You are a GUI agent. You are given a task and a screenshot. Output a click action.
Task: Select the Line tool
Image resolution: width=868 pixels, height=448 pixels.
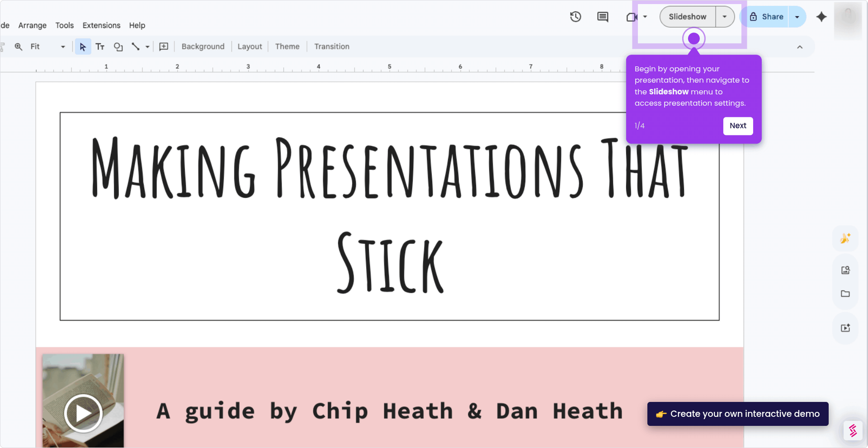[135, 47]
